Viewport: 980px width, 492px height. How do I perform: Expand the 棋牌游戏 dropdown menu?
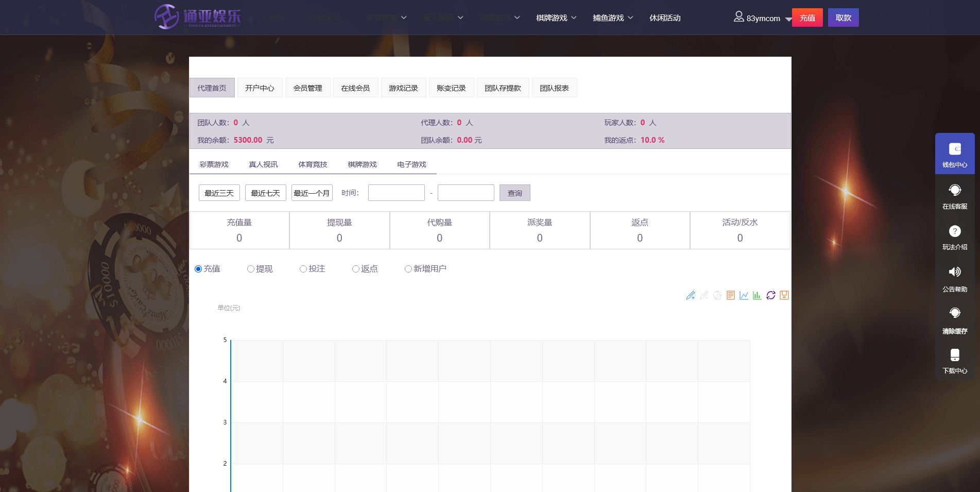pos(556,18)
